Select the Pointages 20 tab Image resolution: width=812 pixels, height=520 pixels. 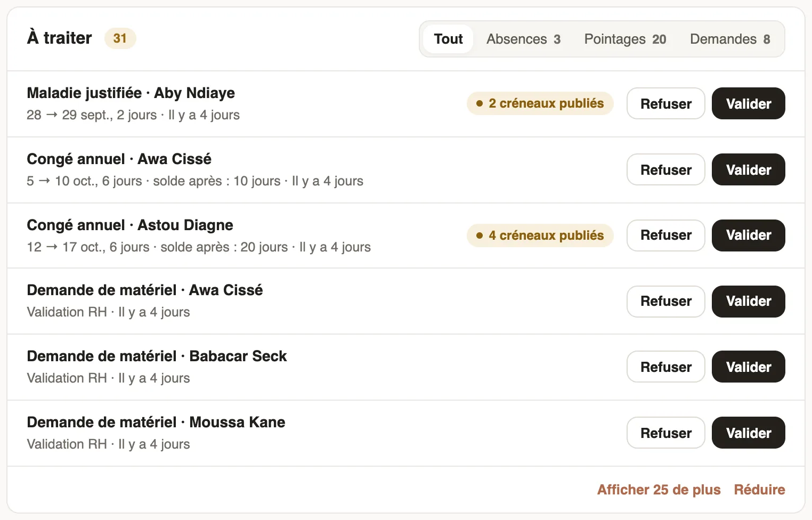625,39
